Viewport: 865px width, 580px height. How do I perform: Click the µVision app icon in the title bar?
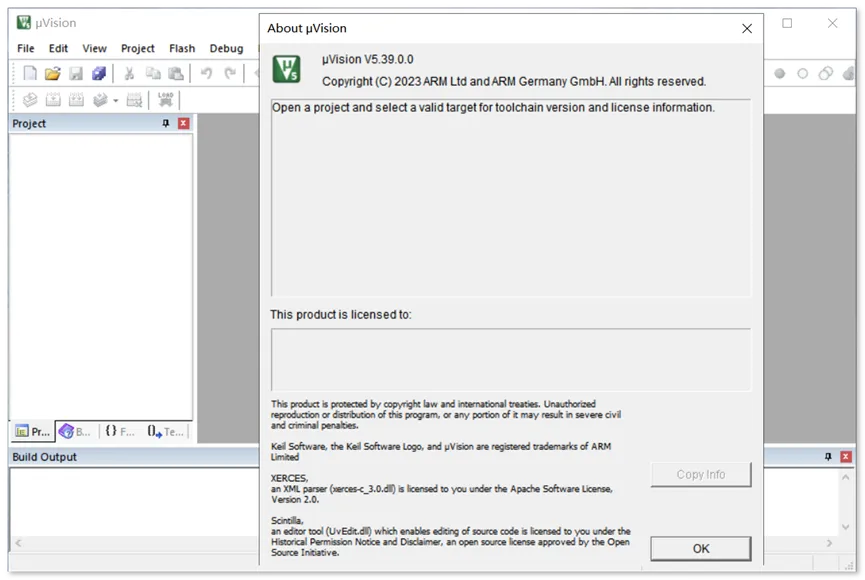(24, 23)
